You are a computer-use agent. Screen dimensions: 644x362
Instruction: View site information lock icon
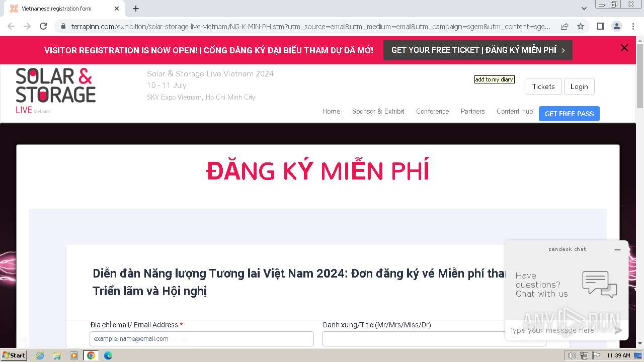tap(63, 26)
